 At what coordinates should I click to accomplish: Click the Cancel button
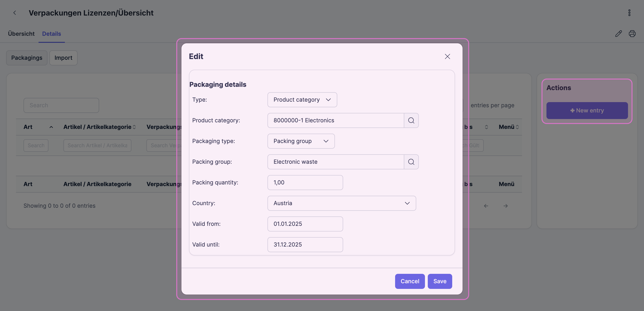(410, 281)
